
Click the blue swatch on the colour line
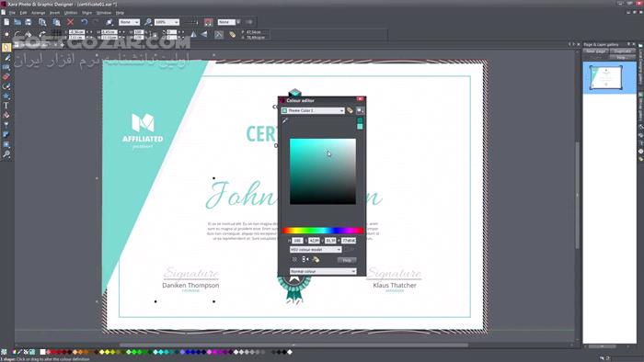tap(188, 352)
